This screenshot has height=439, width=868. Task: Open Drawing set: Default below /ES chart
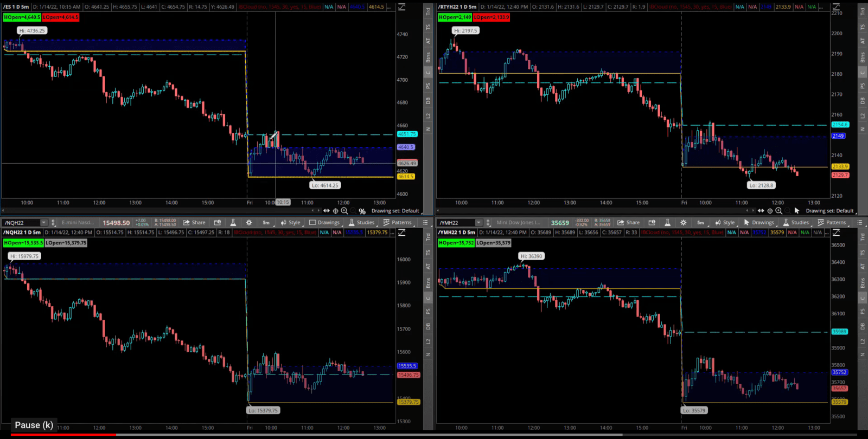click(x=395, y=211)
